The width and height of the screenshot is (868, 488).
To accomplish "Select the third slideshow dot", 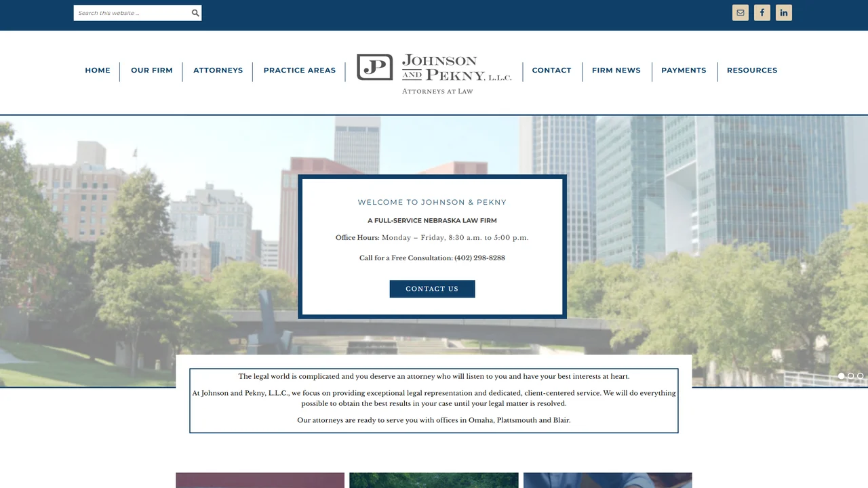I will coord(861,375).
